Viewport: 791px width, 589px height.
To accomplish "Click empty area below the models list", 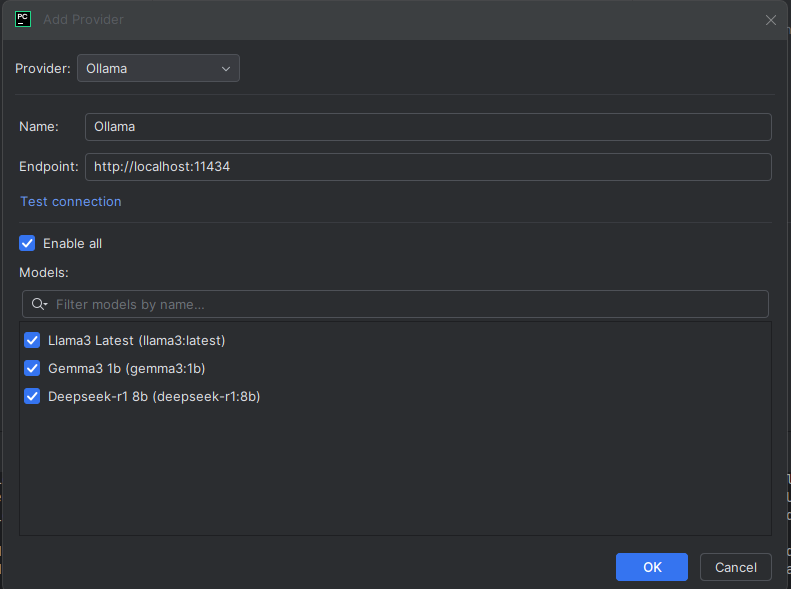I will pyautogui.click(x=395, y=470).
